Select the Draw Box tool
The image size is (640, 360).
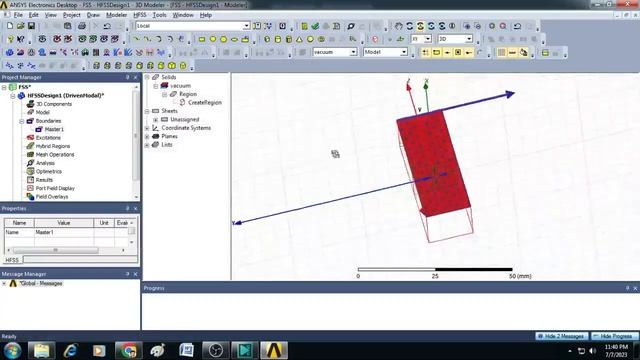(267, 39)
